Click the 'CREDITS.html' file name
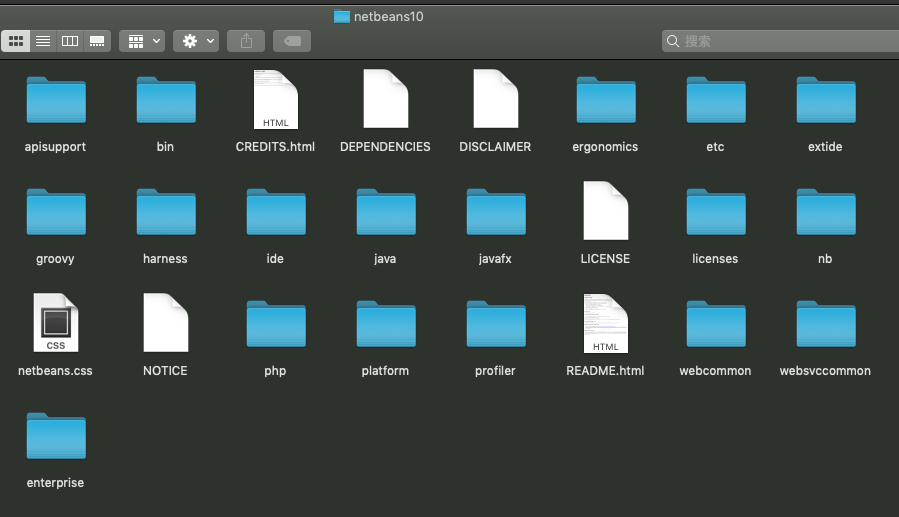Screen dimensions: 899x517 tap(275, 147)
